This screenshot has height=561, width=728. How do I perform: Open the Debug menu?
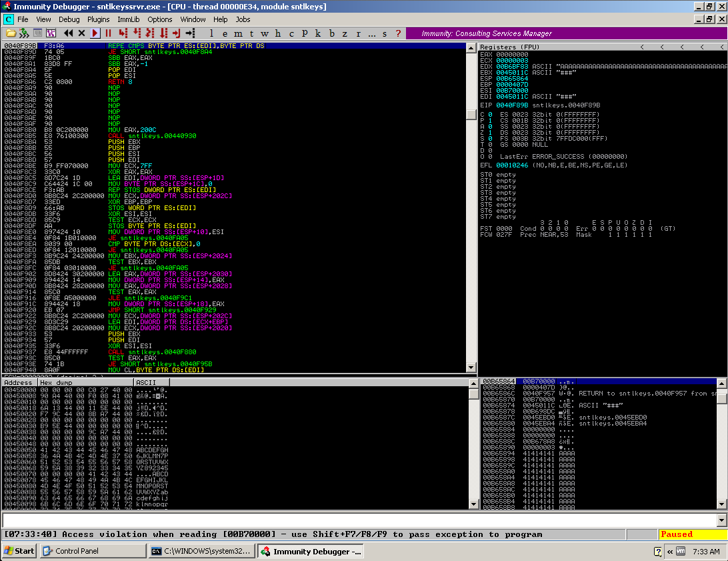(69, 19)
